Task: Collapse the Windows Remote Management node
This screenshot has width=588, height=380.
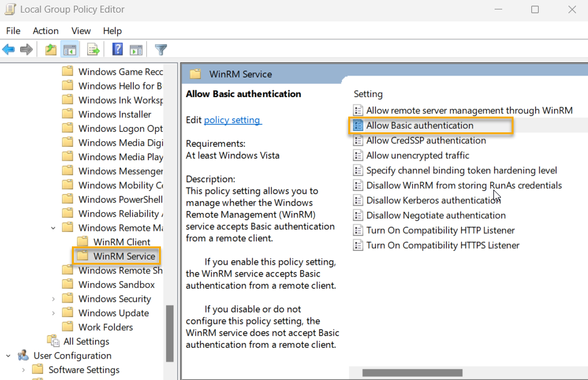Action: (x=53, y=227)
